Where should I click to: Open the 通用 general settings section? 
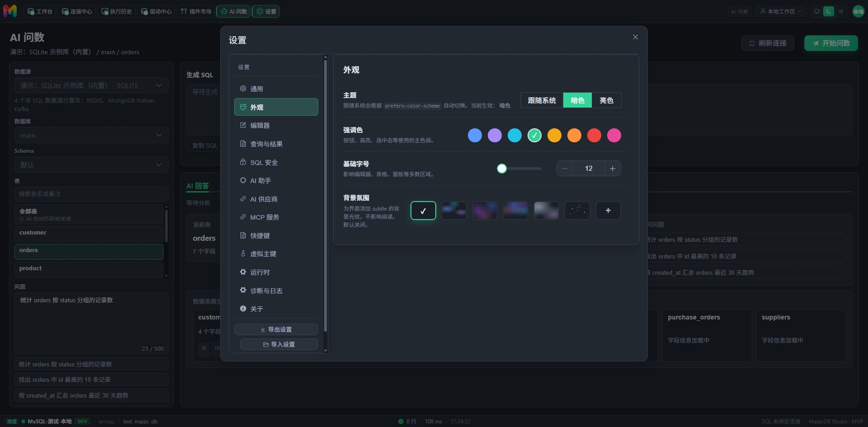point(276,89)
